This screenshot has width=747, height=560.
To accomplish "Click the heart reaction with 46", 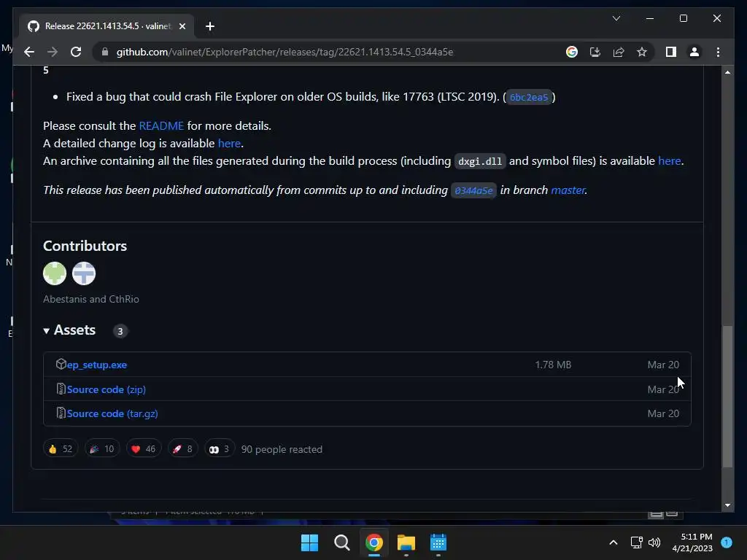I will (144, 449).
